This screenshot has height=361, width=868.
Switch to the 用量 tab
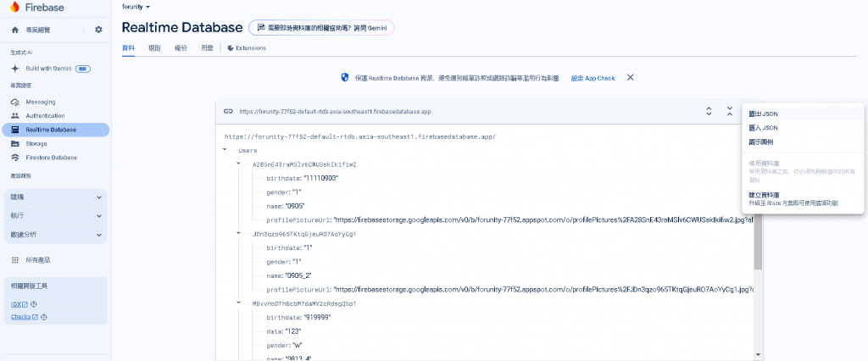(207, 48)
